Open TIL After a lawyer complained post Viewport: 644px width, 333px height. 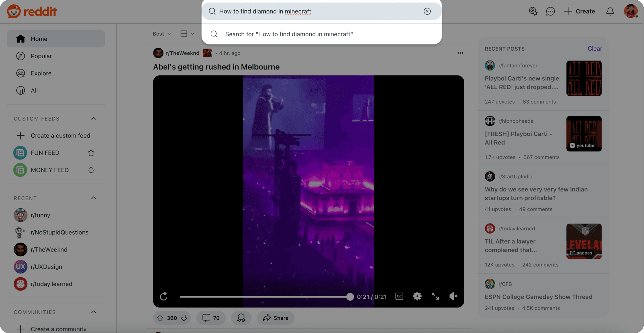(511, 246)
